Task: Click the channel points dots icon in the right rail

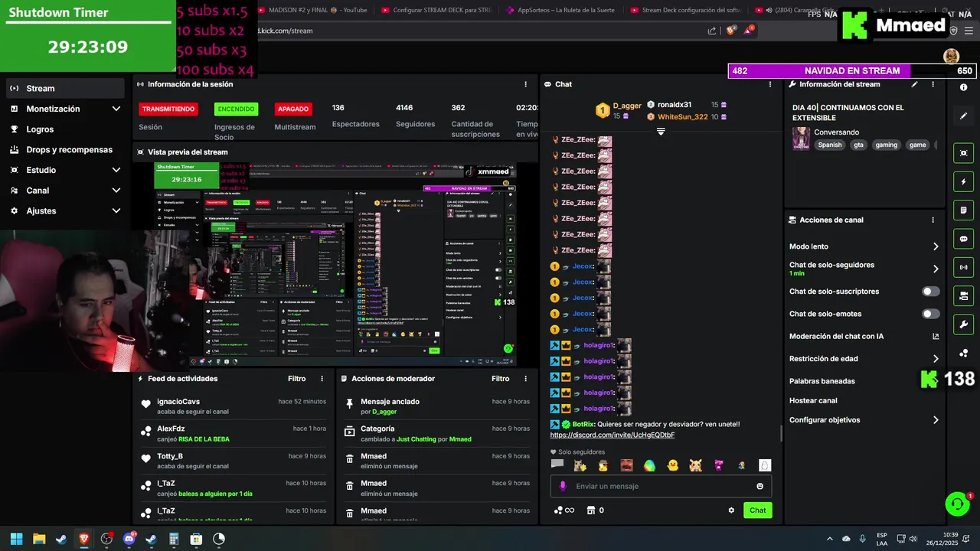Action: (963, 352)
